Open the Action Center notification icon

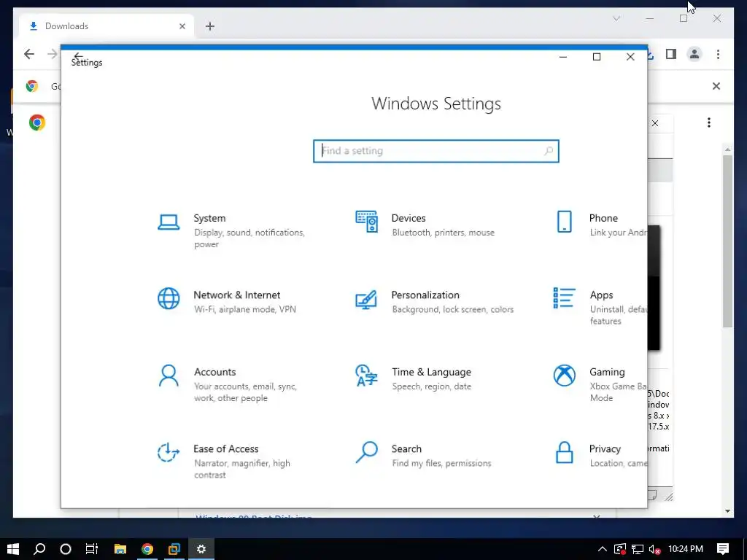(723, 549)
